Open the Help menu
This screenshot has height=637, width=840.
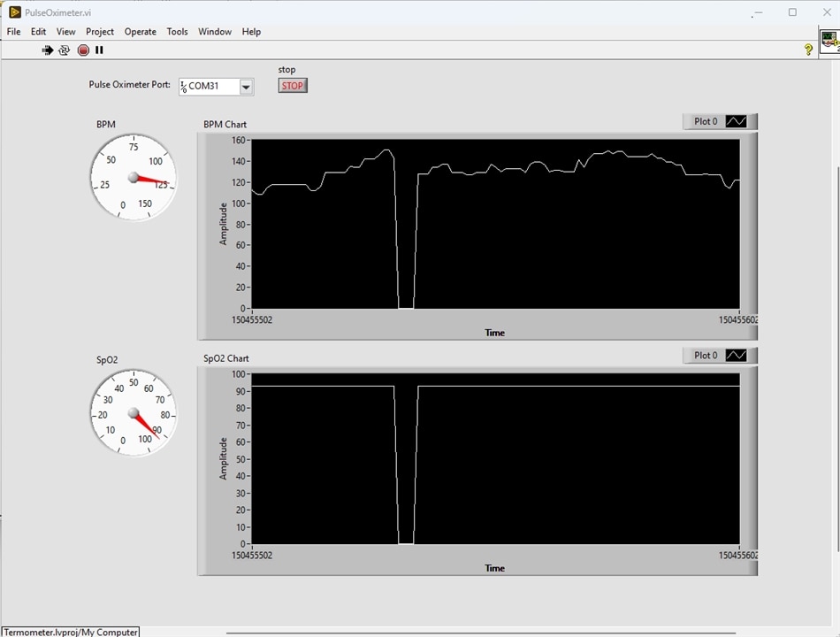[251, 32]
